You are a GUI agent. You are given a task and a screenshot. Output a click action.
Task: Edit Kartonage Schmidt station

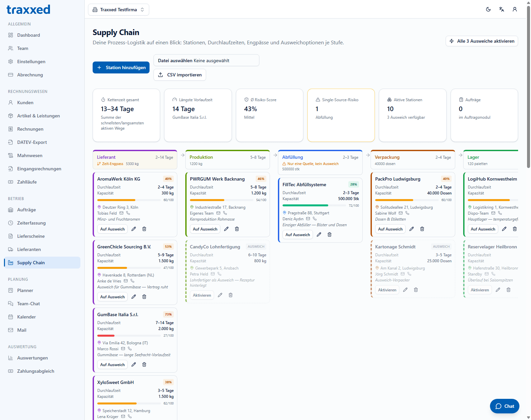[405, 290]
